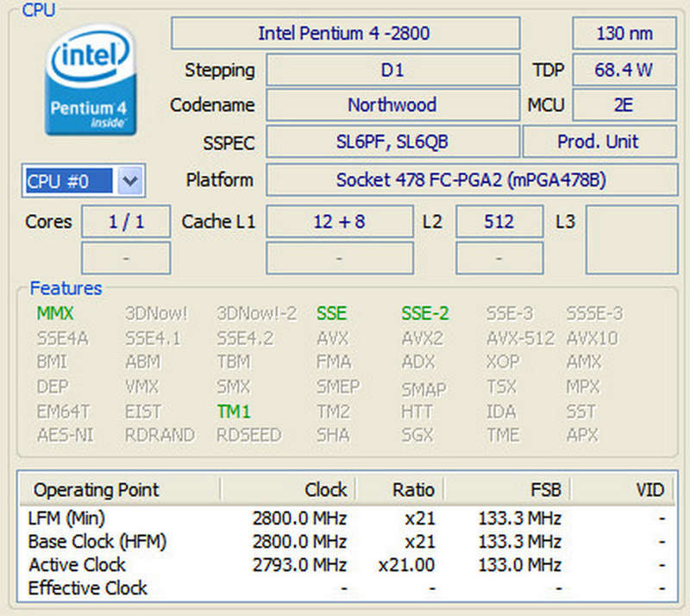The width and height of the screenshot is (690, 616).
Task: Click the greyed TM2 feature flag
Action: coord(333,412)
